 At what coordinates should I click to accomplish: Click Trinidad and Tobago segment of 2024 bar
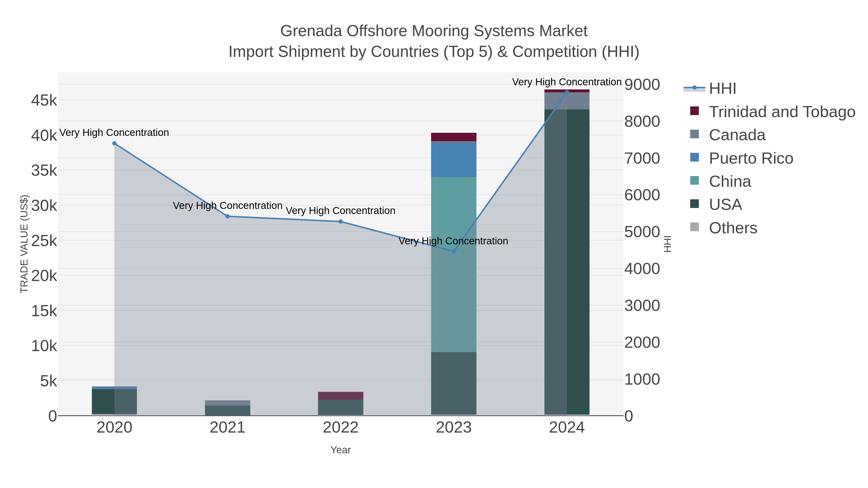567,91
